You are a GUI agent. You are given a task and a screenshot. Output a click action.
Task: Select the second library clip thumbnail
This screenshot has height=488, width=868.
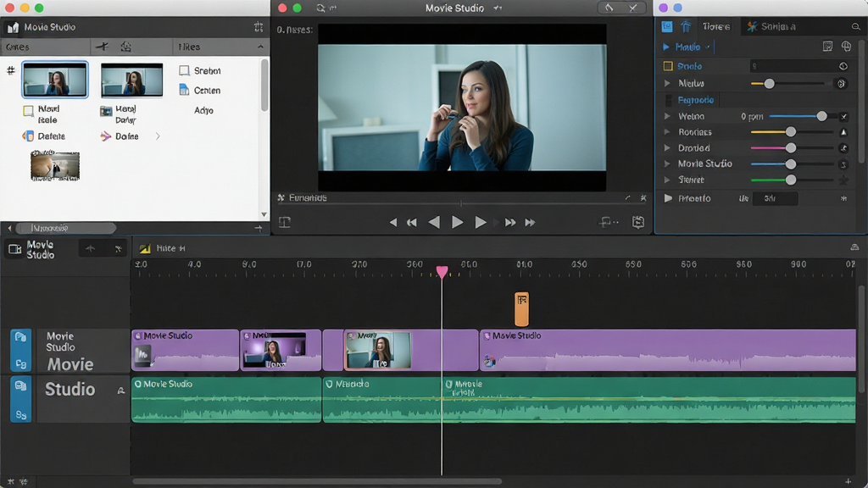point(131,80)
